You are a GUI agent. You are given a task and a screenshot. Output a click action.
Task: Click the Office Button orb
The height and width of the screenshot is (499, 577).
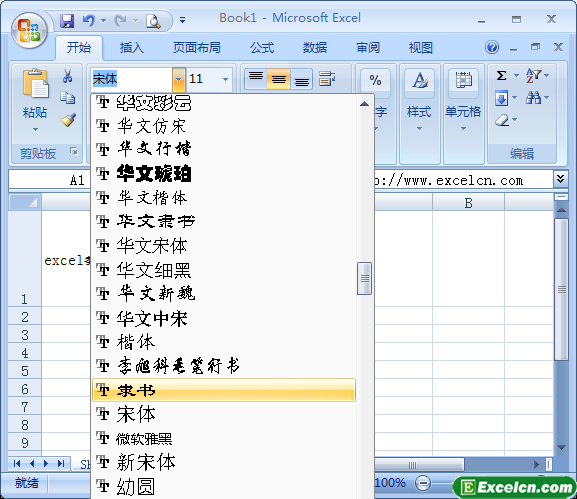click(x=29, y=31)
